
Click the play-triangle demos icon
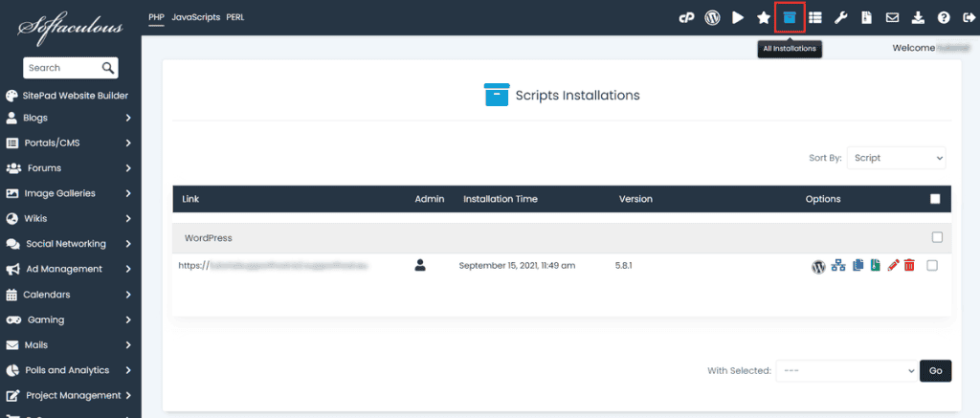coord(738,17)
